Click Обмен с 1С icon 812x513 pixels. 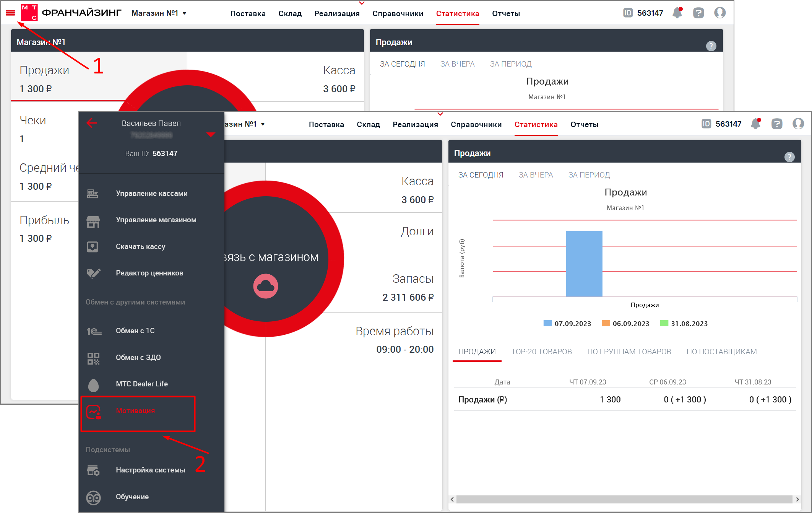pyautogui.click(x=94, y=331)
